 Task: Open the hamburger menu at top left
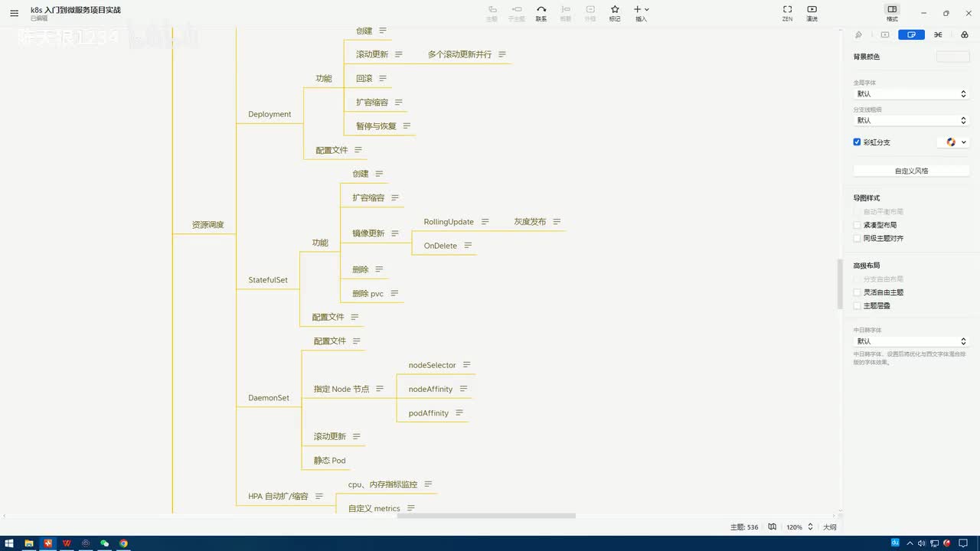click(14, 13)
